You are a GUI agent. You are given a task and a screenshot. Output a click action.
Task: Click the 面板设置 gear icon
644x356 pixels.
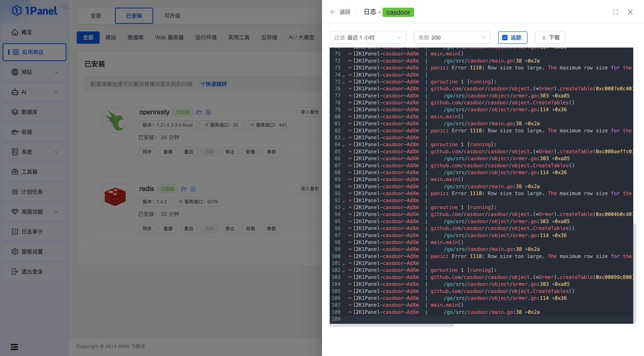tap(15, 252)
